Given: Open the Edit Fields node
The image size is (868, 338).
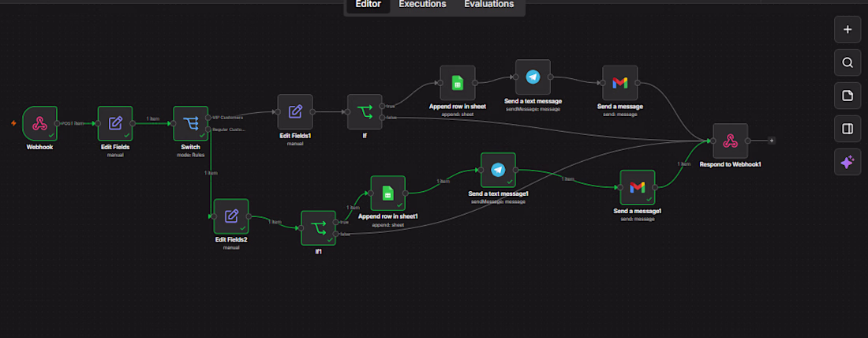Looking at the screenshot, I should [115, 123].
